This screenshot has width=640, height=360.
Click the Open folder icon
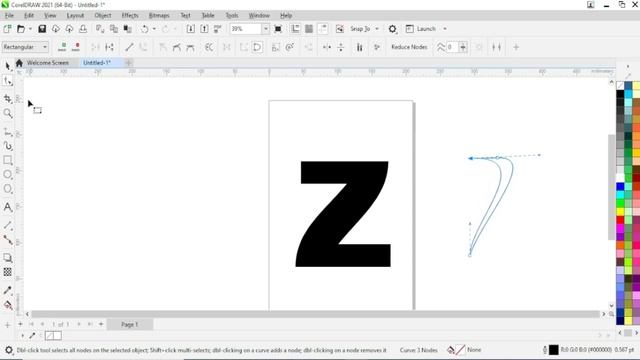(20, 29)
